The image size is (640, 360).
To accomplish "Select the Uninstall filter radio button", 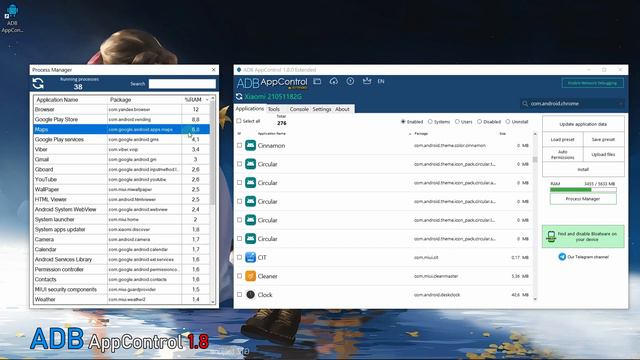I will pos(508,122).
